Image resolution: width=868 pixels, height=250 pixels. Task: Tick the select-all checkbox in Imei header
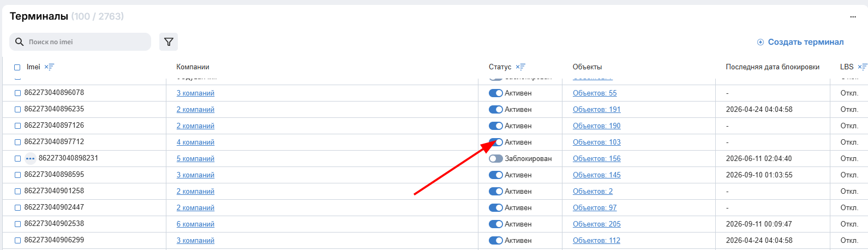click(17, 67)
